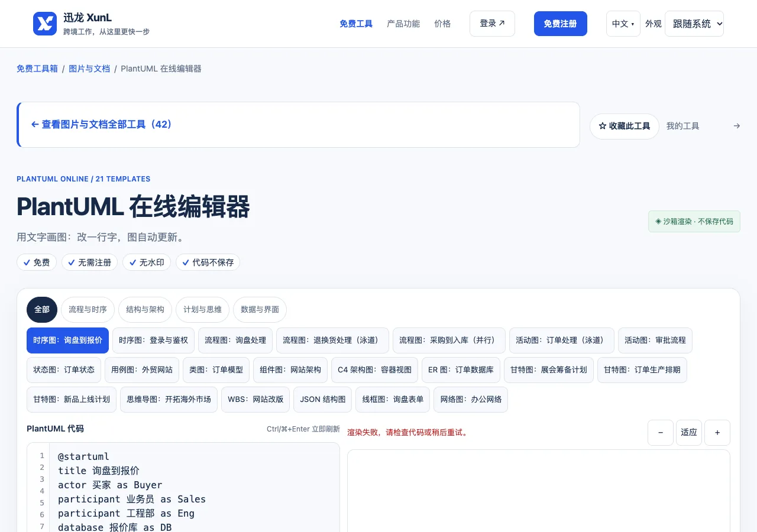The image size is (757, 532).
Task: Click the 免费 check badge
Action: [x=37, y=262]
